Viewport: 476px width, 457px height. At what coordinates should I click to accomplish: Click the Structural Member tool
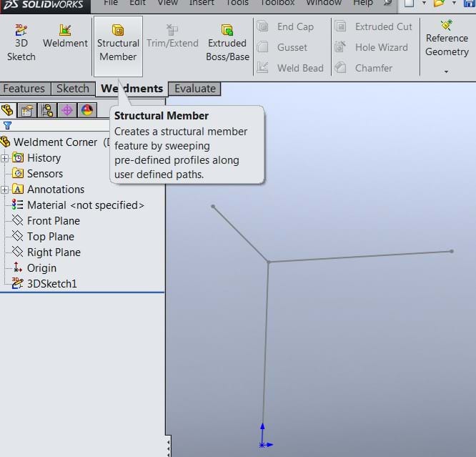point(118,42)
